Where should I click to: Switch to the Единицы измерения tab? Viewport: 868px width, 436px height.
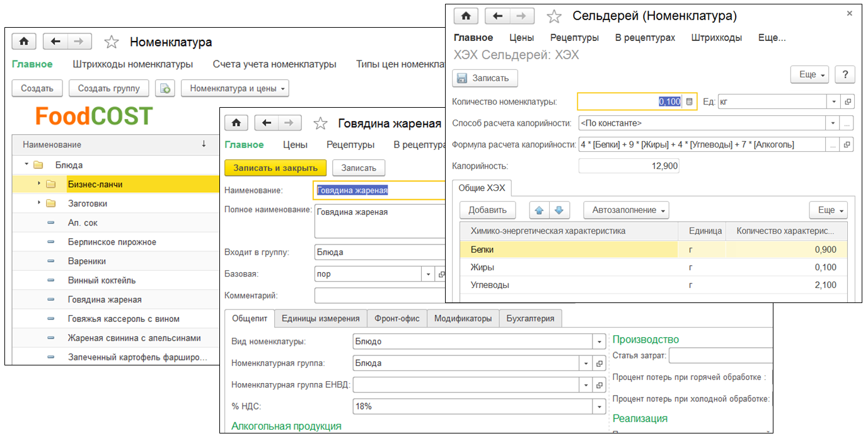pyautogui.click(x=320, y=318)
